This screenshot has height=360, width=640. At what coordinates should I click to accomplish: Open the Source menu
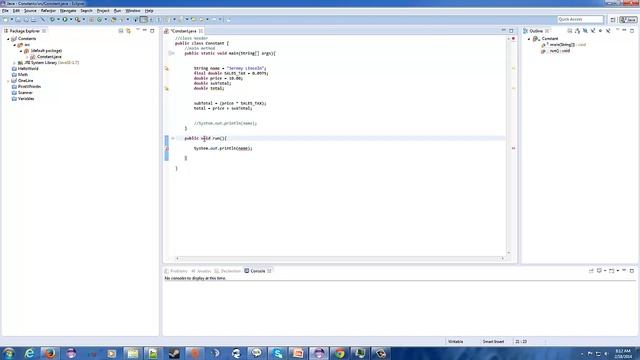coord(30,11)
